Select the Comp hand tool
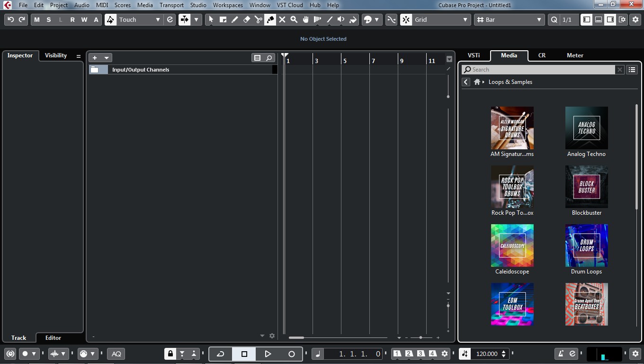The image size is (644, 364). point(306,19)
